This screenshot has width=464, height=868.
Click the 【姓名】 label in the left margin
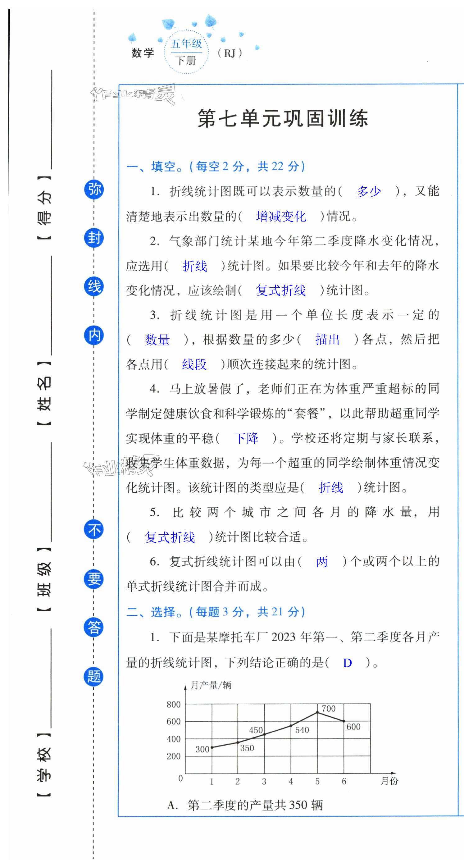[44, 393]
